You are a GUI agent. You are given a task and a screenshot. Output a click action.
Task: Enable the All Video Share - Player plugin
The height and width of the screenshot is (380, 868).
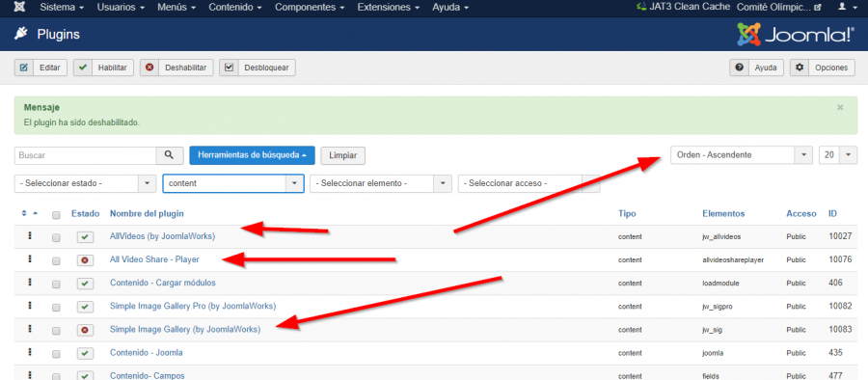point(85,260)
